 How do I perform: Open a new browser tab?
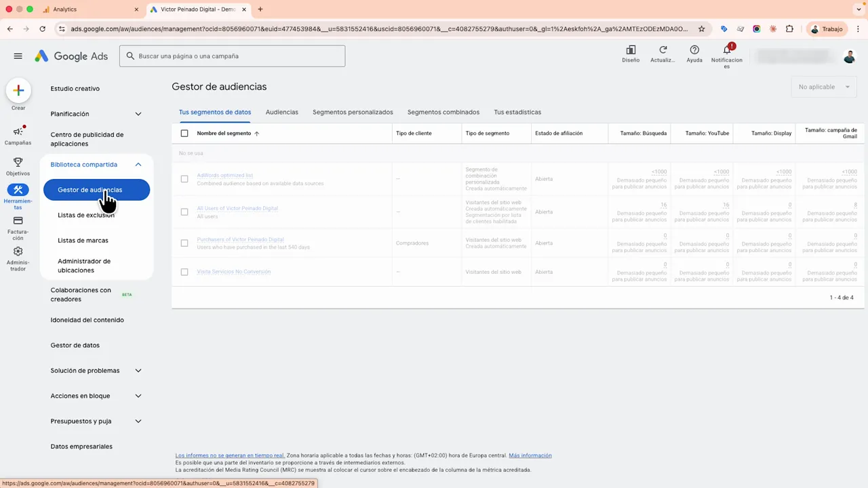[260, 9]
